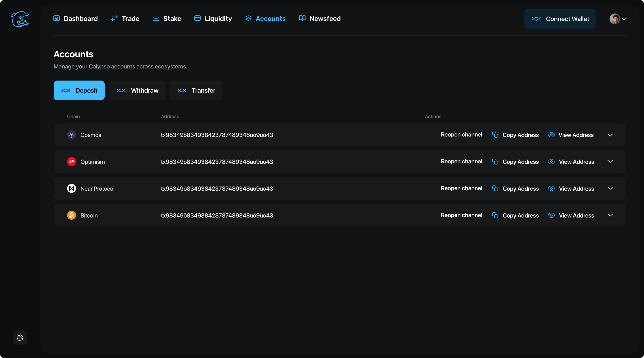Click the copy icon for the Cosmos address
The image size is (644, 358).
(495, 135)
